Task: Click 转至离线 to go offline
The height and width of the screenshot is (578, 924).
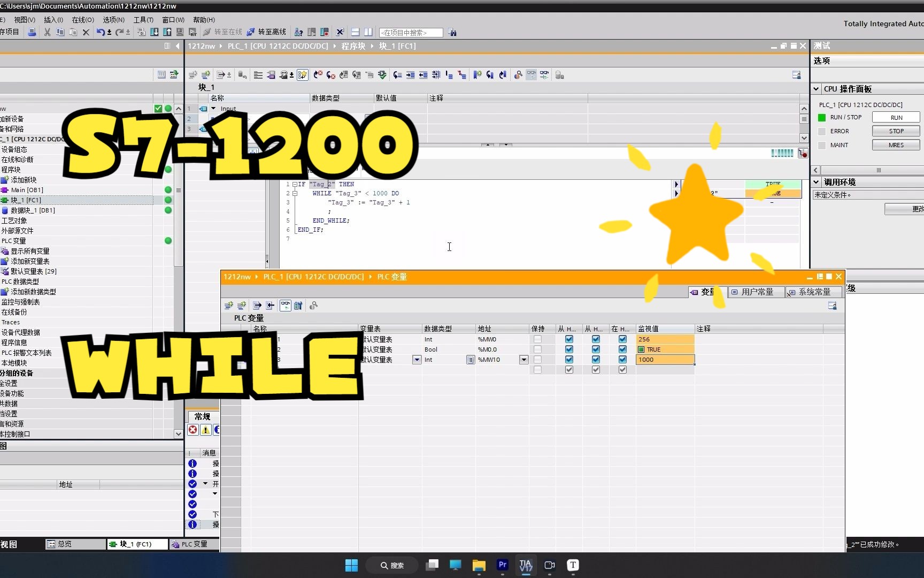Action: click(266, 32)
